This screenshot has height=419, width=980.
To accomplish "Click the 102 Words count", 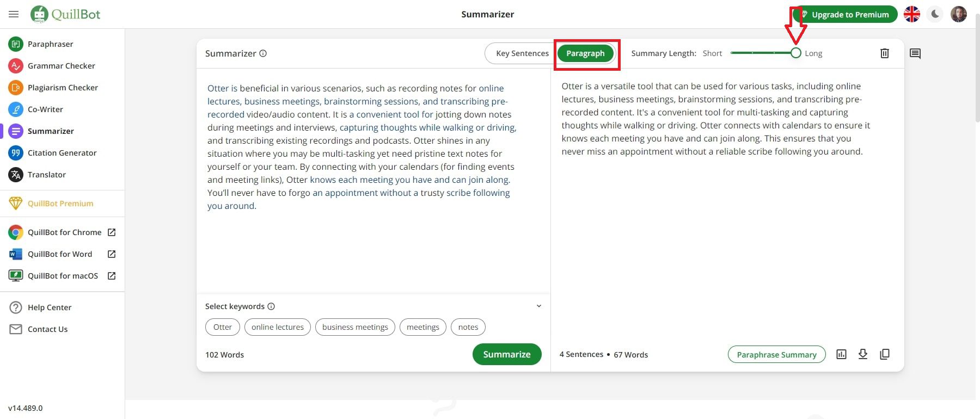I will point(224,355).
